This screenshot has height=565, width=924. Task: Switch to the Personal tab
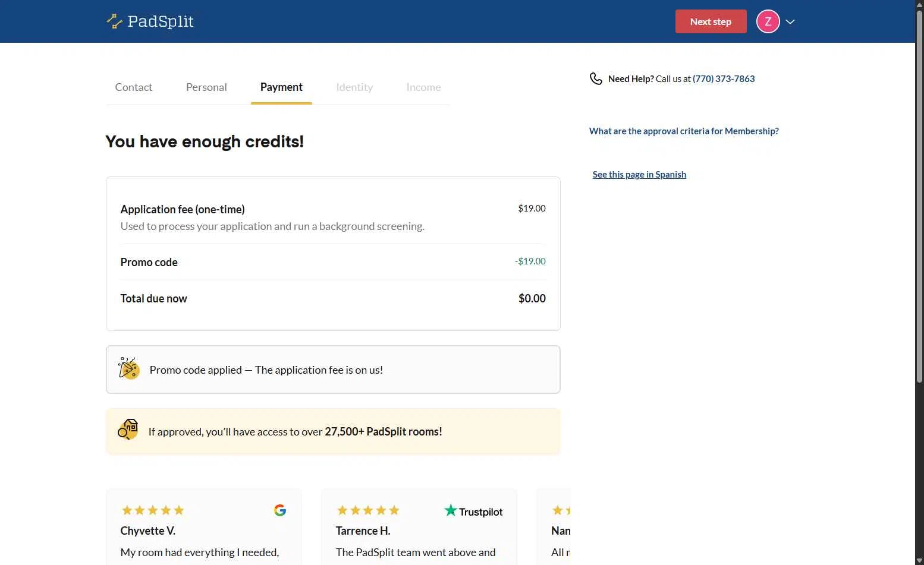point(206,87)
